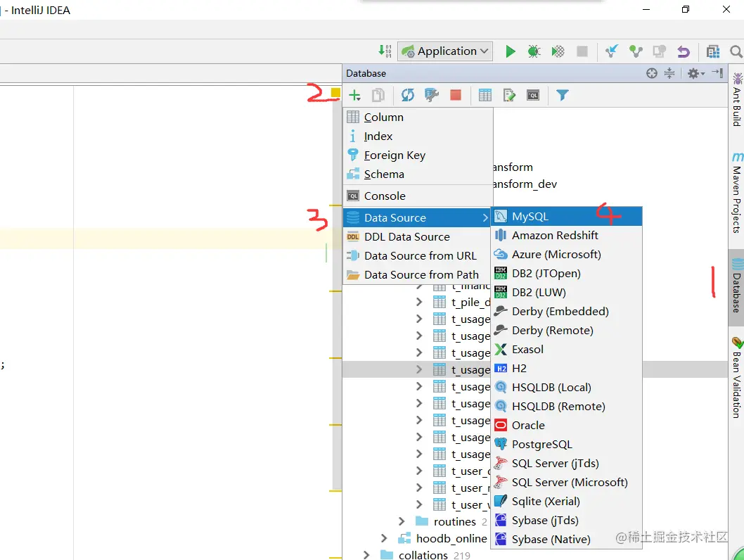Image resolution: width=744 pixels, height=560 pixels.
Task: Click the build arrow with binary digits
Action: 385,51
